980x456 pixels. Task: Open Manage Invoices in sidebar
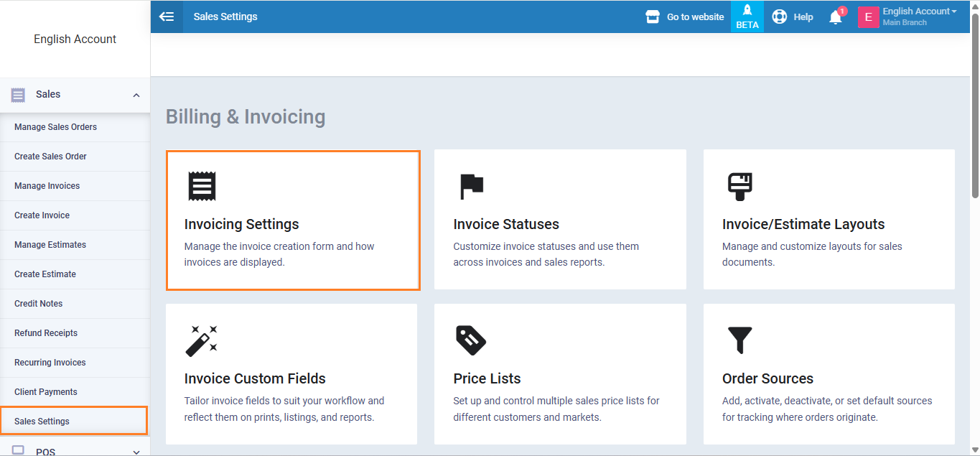[47, 186]
